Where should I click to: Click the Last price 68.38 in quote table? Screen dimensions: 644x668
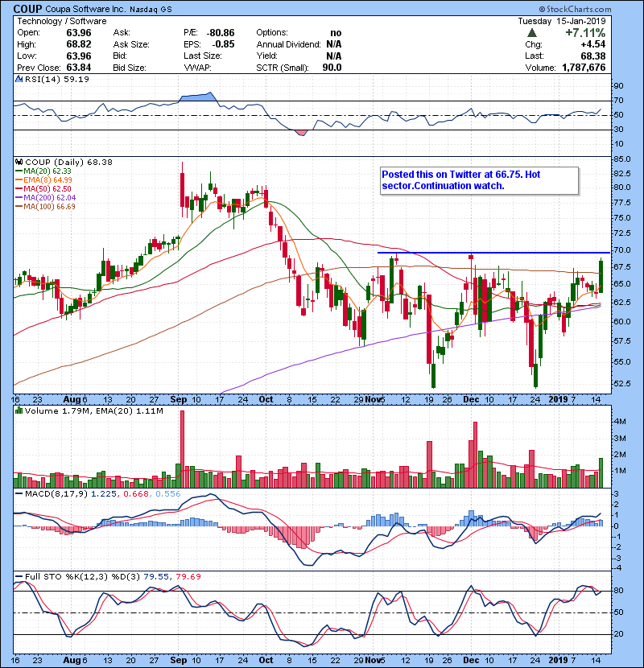coord(592,56)
